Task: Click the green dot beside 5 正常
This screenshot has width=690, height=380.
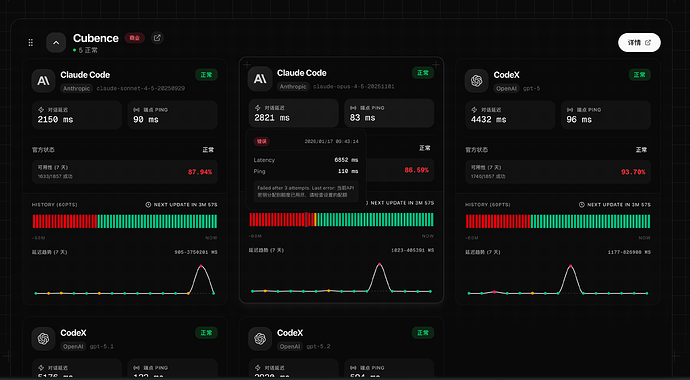Action: [75, 50]
